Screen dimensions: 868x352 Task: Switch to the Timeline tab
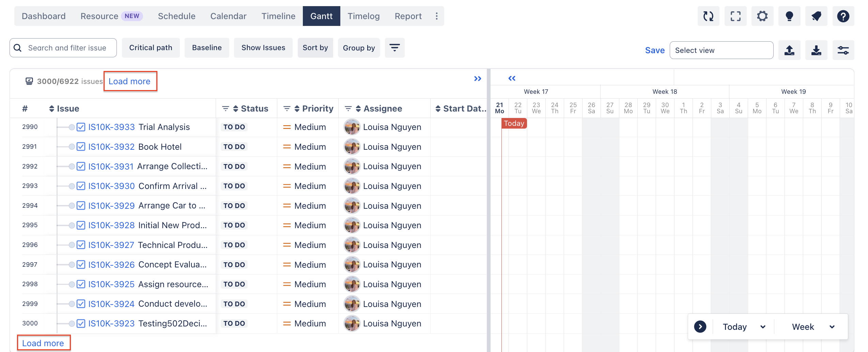pyautogui.click(x=278, y=16)
